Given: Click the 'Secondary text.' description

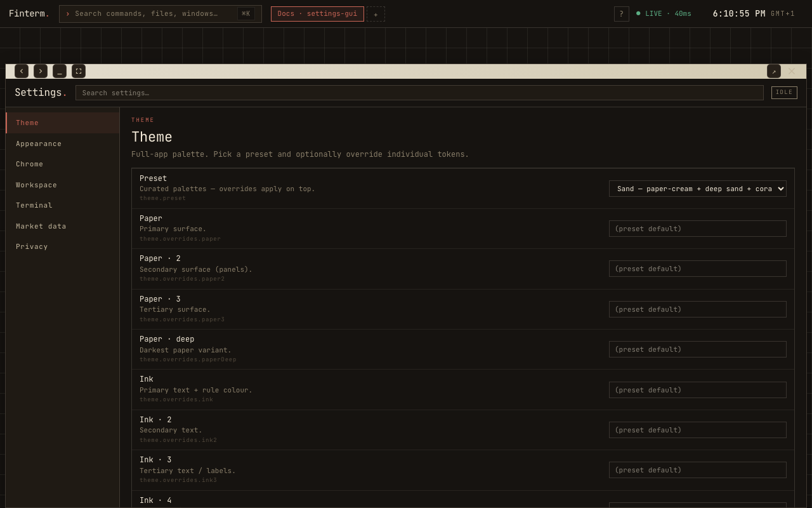Looking at the screenshot, I should (x=171, y=431).
